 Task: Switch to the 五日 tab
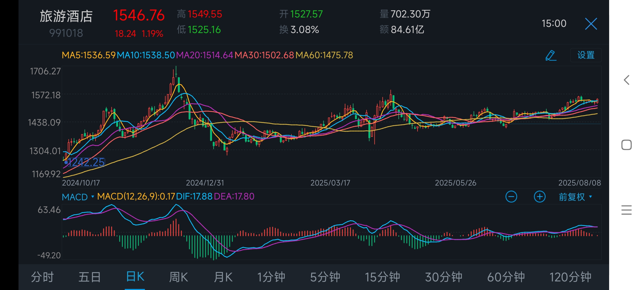[x=90, y=277]
